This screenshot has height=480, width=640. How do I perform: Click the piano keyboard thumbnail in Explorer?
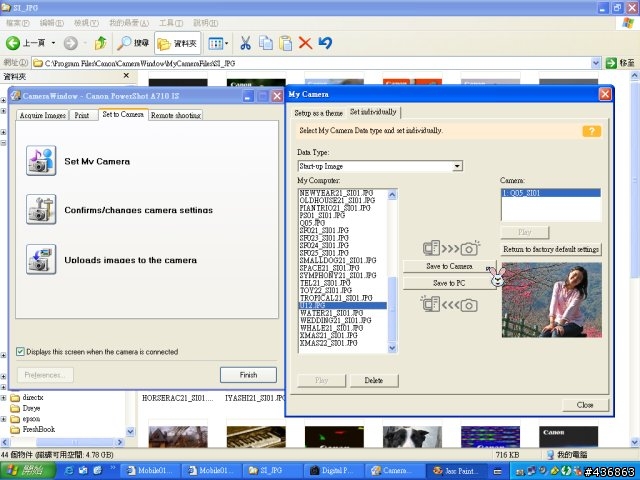click(256, 437)
